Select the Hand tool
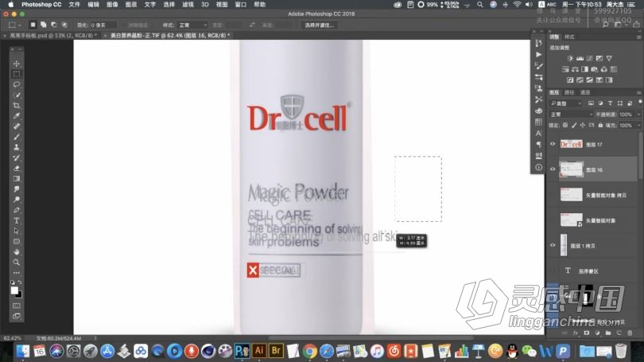 [17, 252]
